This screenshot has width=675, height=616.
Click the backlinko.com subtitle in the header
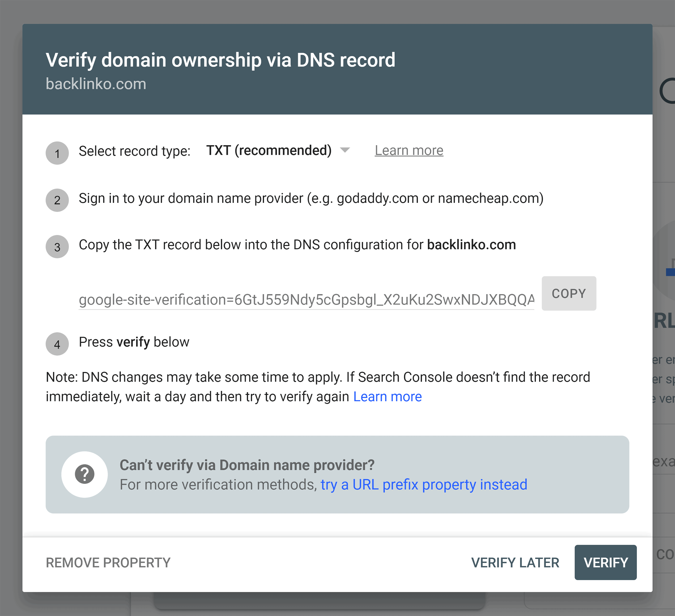[x=96, y=84]
